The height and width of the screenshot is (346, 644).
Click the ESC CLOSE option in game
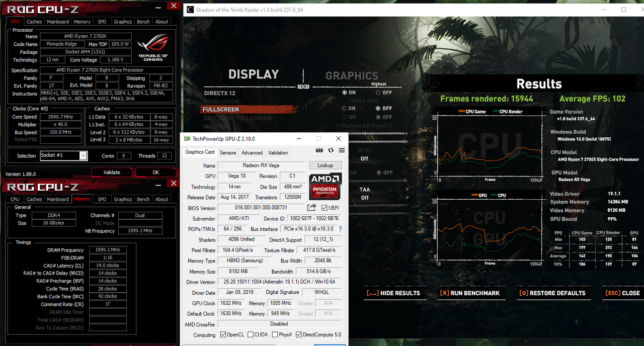(x=622, y=293)
